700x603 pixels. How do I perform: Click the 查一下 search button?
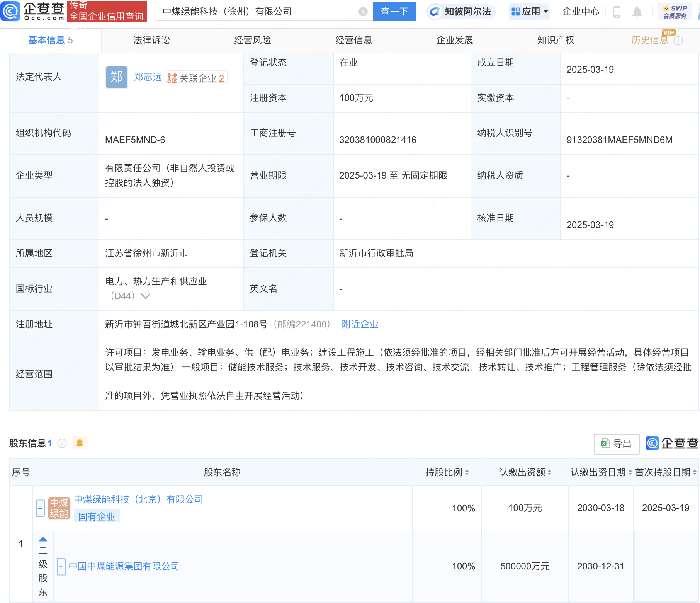pyautogui.click(x=394, y=12)
